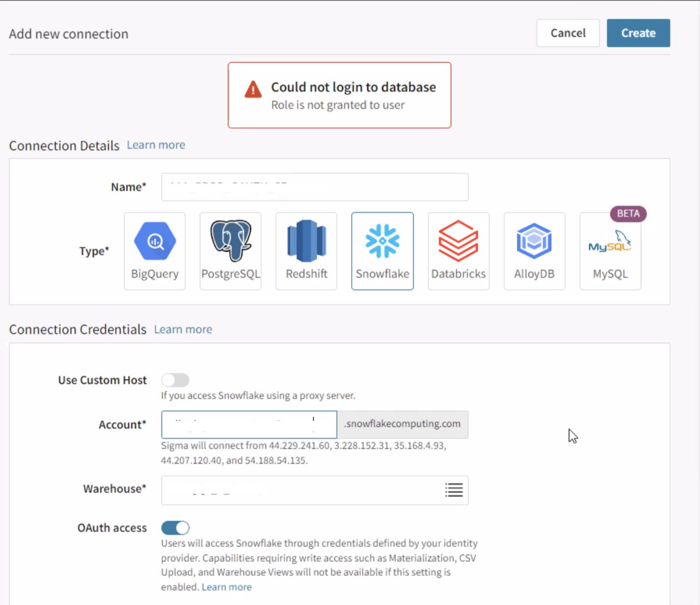Click the snowflakecomputing.com domain suffix label
Screen dimensions: 700x605
[402, 423]
